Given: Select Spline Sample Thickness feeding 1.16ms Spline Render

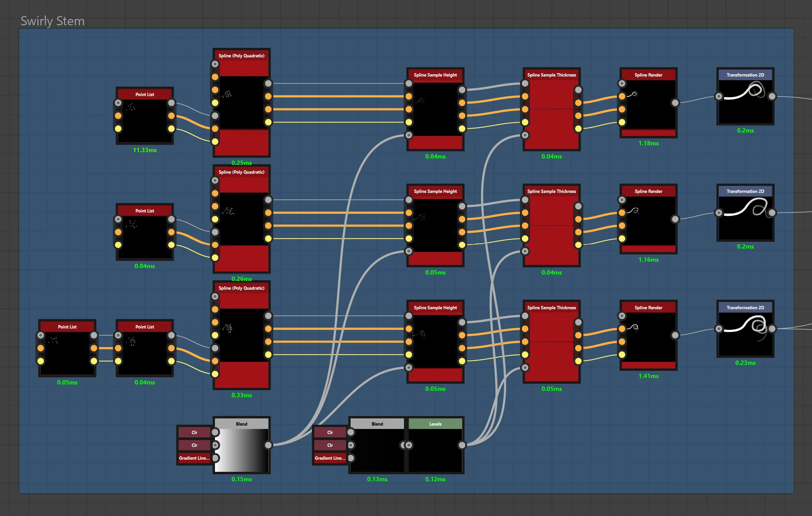Looking at the screenshot, I should (551, 225).
